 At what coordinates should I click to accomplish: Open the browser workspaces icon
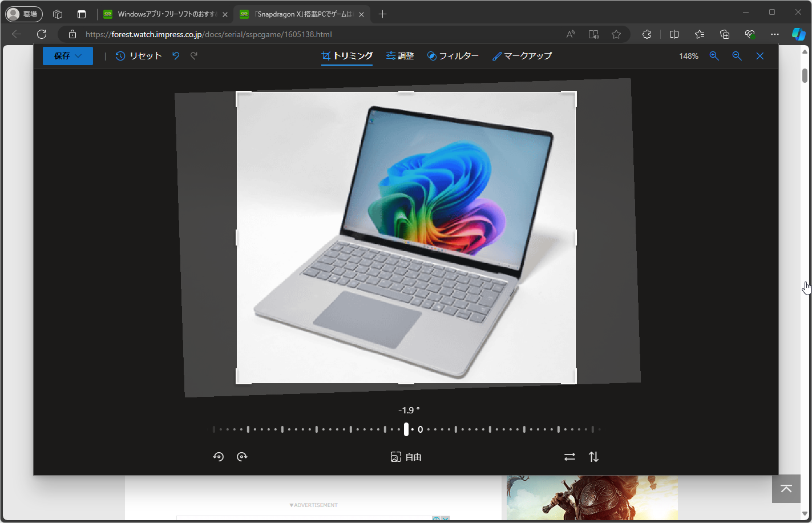[x=57, y=14]
